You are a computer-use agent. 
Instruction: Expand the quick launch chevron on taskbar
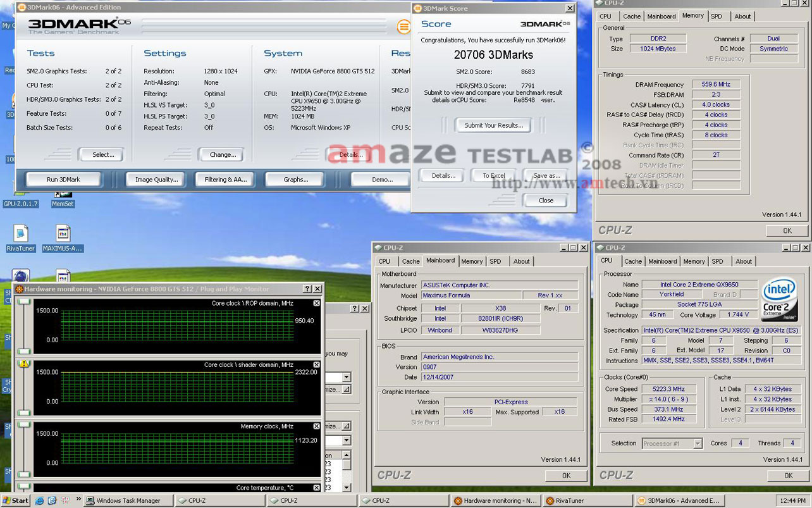click(79, 500)
